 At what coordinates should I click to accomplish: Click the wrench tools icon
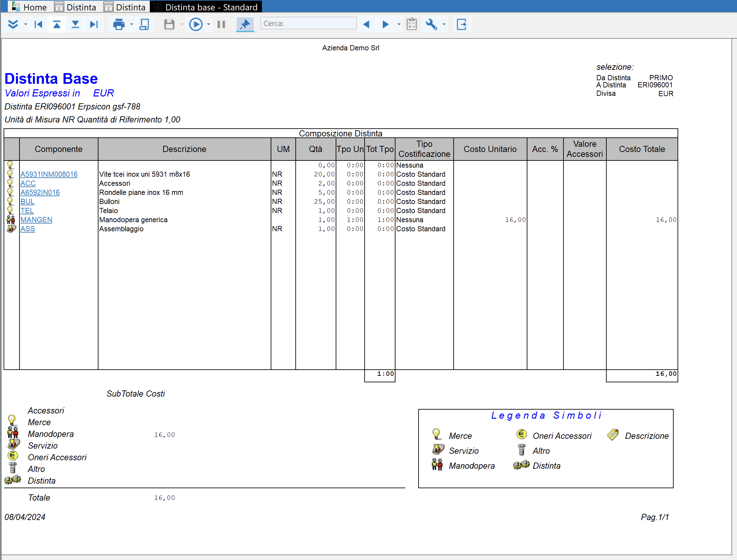[x=431, y=24]
